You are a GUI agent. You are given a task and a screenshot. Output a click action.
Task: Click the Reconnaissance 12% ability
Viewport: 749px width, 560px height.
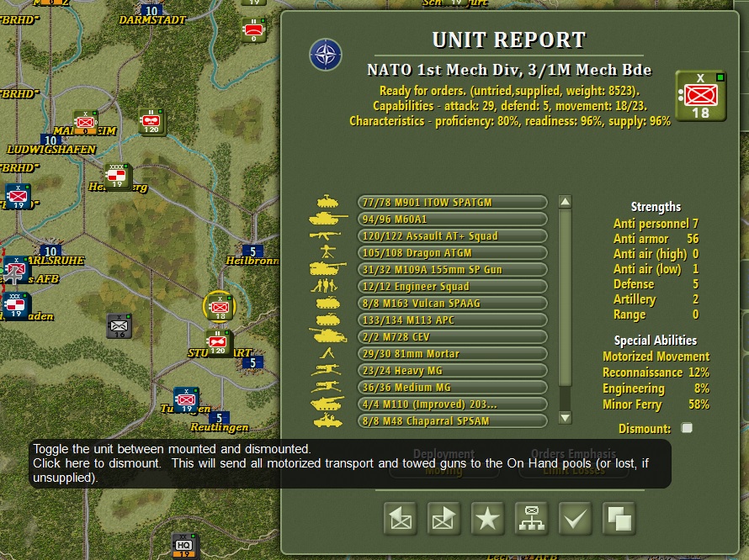coord(656,372)
